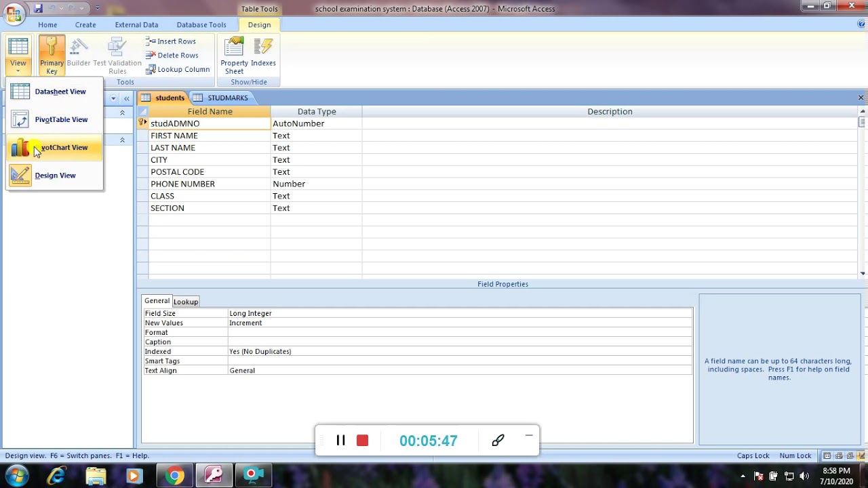Collapse second navigation pane group
868x488 pixels.
click(122, 140)
